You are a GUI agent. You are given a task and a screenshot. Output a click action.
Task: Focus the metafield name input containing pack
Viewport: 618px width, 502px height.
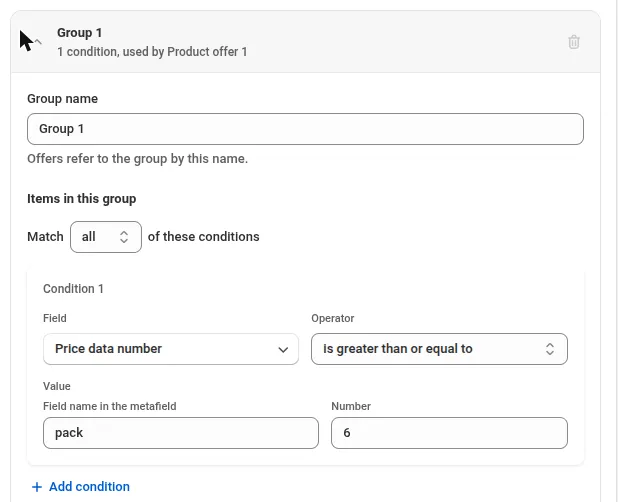click(x=181, y=433)
